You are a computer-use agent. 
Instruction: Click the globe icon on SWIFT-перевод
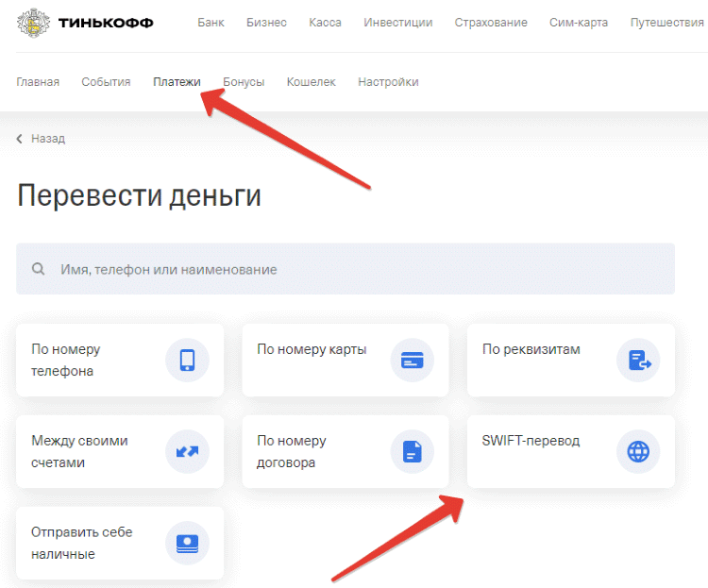pyautogui.click(x=638, y=451)
